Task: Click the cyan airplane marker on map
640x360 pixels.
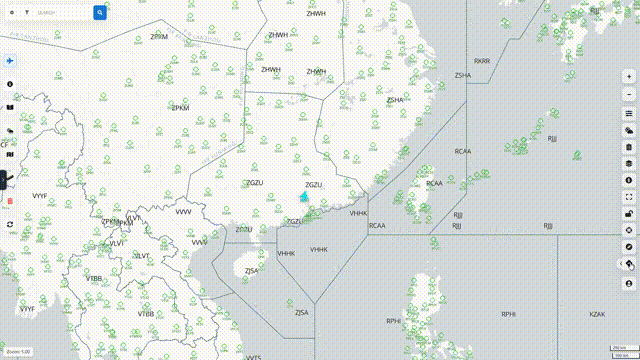Action: click(x=304, y=197)
